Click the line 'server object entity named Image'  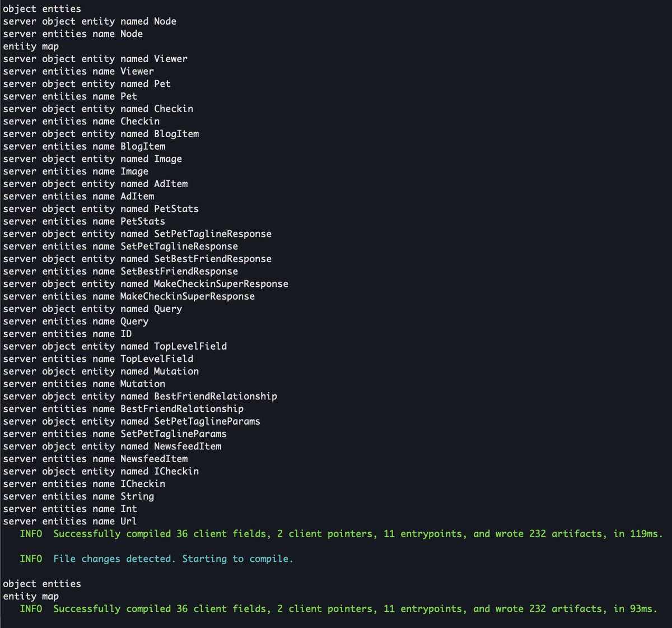[x=92, y=159]
